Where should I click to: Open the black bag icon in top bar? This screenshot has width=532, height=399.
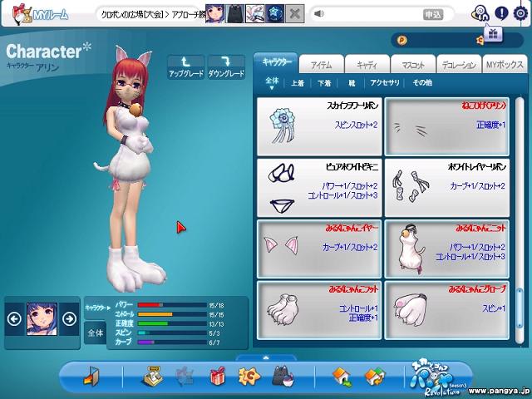234,13
